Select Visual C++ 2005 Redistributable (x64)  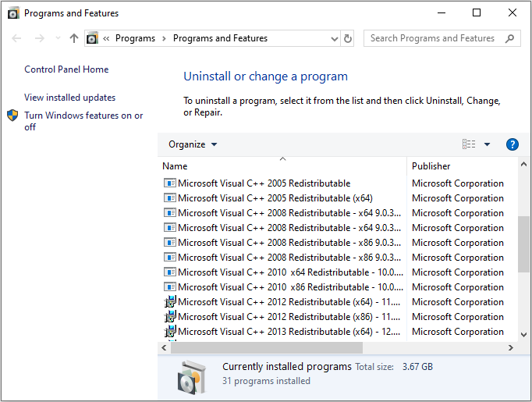pyautogui.click(x=275, y=198)
